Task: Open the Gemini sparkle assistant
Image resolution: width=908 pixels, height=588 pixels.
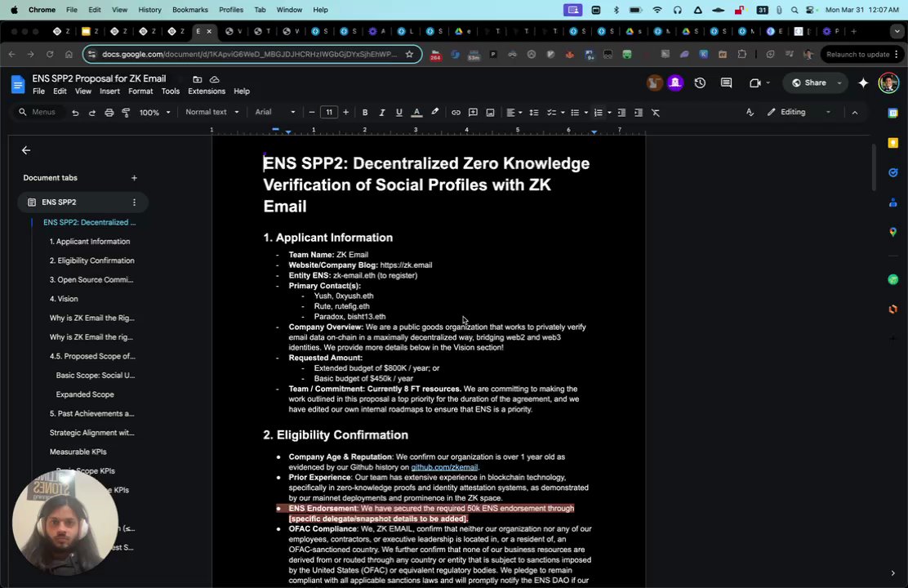Action: [863, 82]
